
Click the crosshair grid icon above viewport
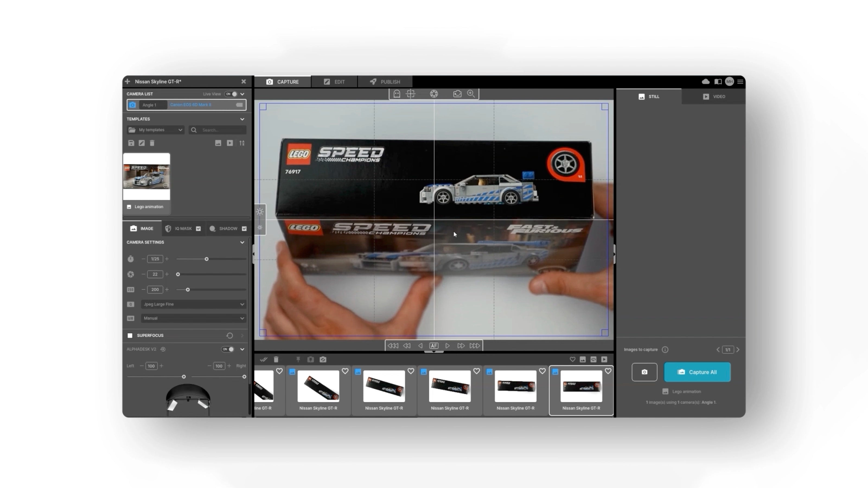[x=410, y=94]
